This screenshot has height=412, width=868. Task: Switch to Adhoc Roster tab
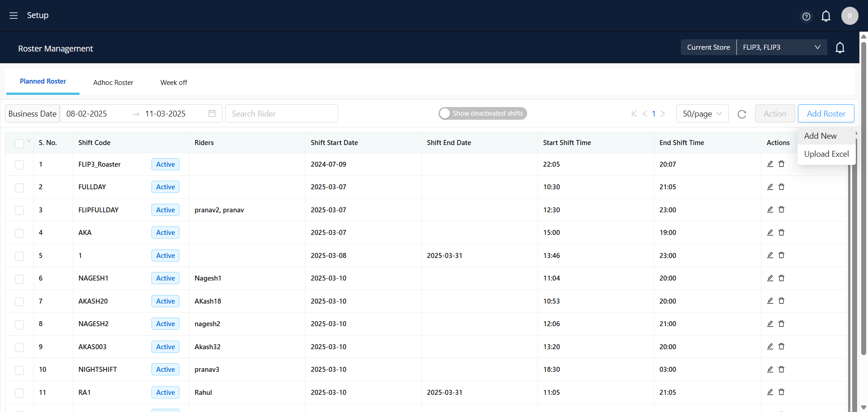pos(113,83)
